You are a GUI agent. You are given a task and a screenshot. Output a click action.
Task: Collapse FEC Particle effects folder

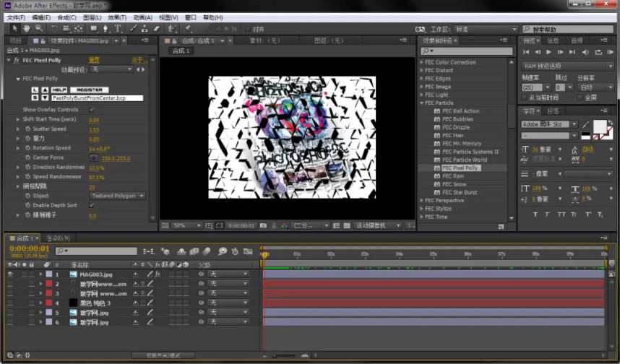pyautogui.click(x=421, y=103)
